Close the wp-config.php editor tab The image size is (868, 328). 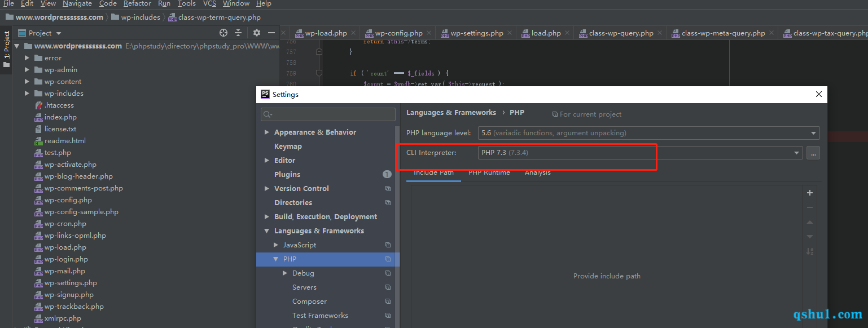click(x=429, y=33)
